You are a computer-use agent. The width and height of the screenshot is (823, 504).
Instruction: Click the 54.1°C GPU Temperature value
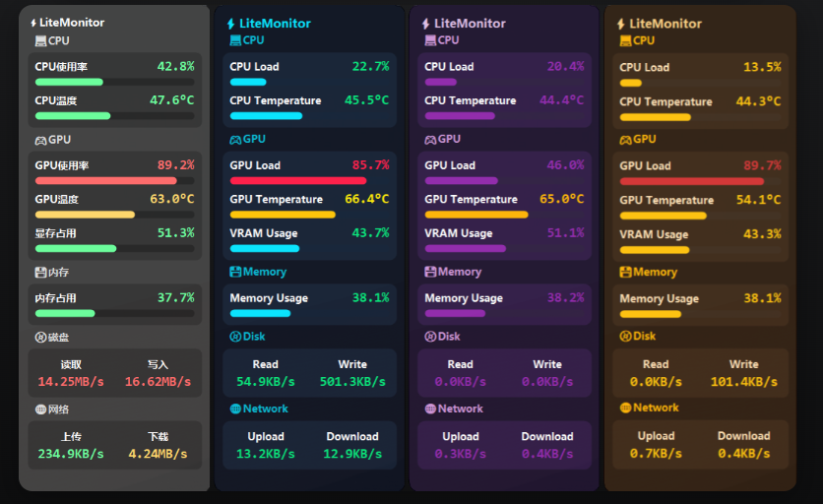click(758, 200)
